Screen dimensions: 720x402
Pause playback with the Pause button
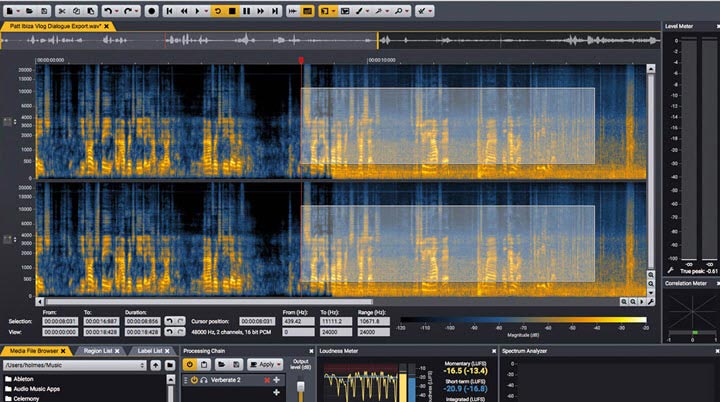pyautogui.click(x=248, y=10)
